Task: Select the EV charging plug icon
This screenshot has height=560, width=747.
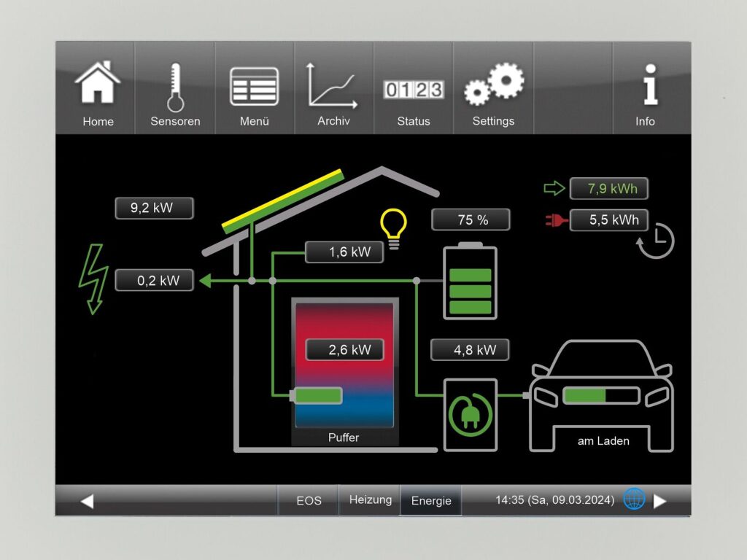Action: coord(471,416)
